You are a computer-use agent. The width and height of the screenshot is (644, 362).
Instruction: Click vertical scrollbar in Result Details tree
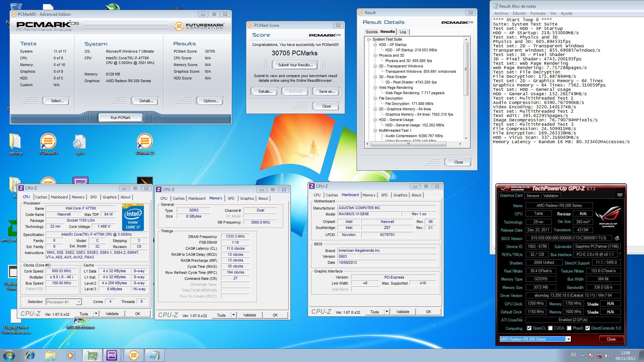466,69
